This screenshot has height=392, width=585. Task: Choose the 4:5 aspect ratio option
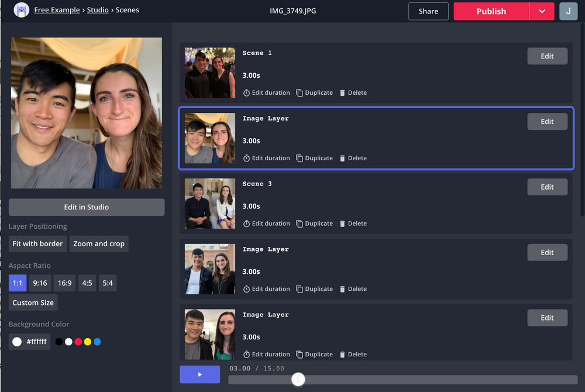point(87,283)
